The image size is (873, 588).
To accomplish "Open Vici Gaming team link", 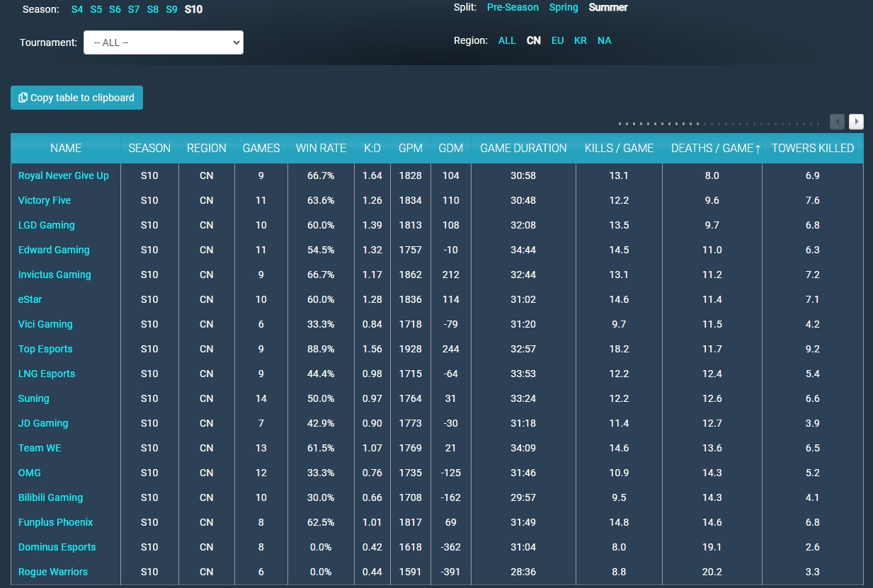I will [45, 324].
